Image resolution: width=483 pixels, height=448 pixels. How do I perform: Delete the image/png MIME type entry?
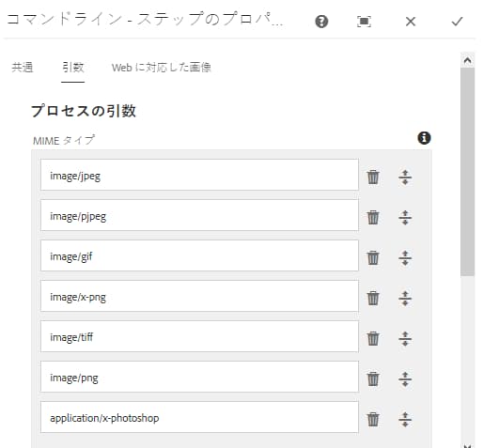(373, 379)
